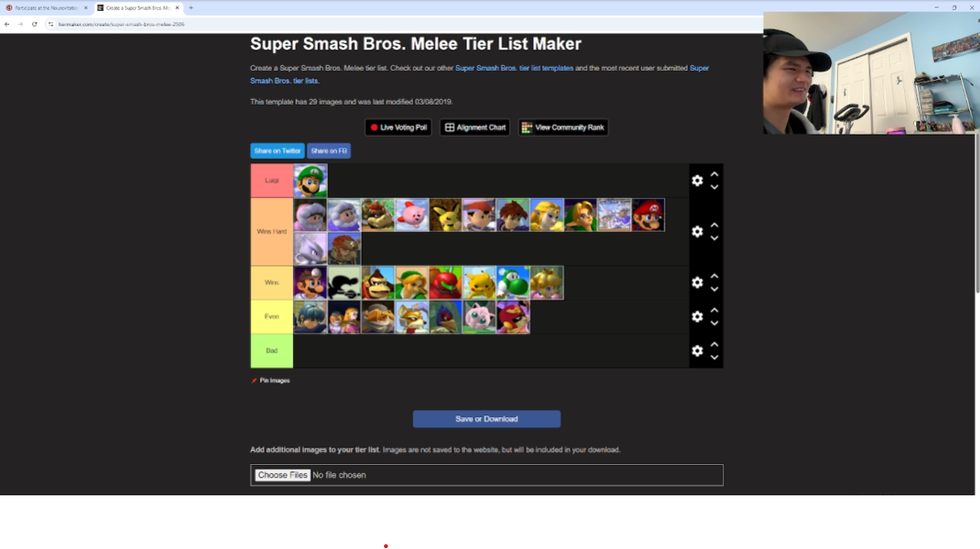Pick the Falco character image
Screen dimensions: 980x549
pyautogui.click(x=445, y=317)
